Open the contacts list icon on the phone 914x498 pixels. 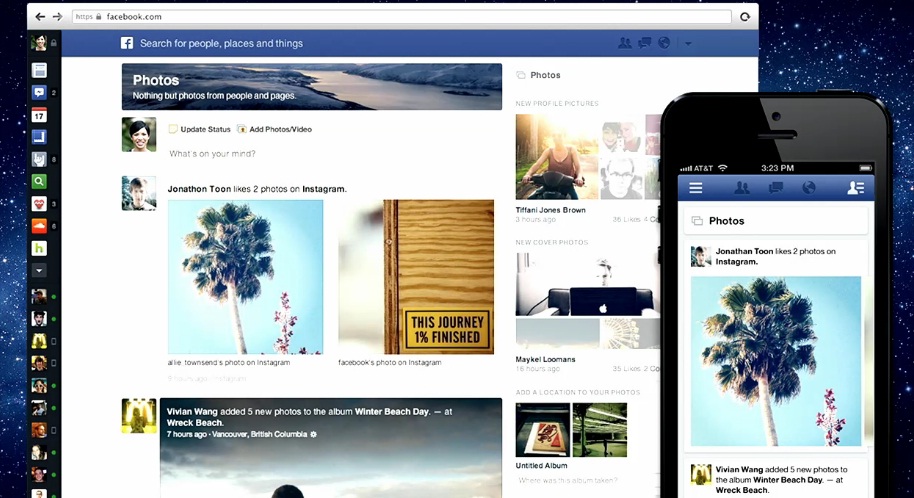pyautogui.click(x=855, y=188)
